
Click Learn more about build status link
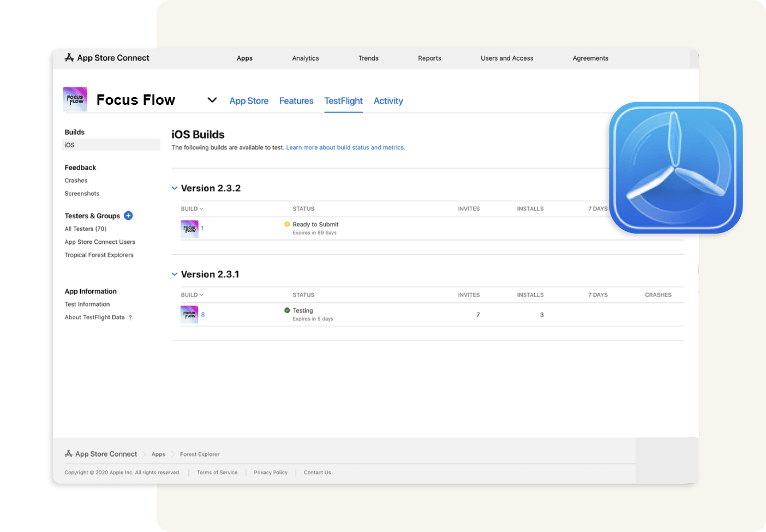[x=345, y=147]
